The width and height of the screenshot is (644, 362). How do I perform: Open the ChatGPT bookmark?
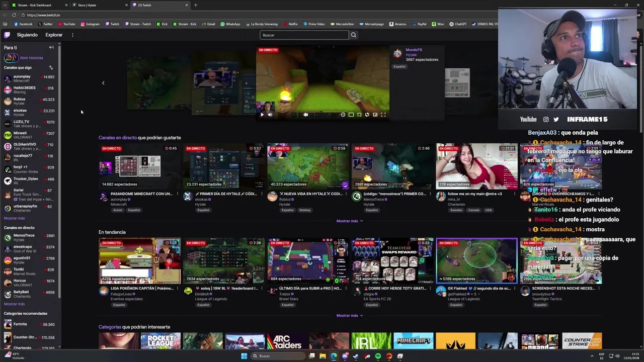458,24
